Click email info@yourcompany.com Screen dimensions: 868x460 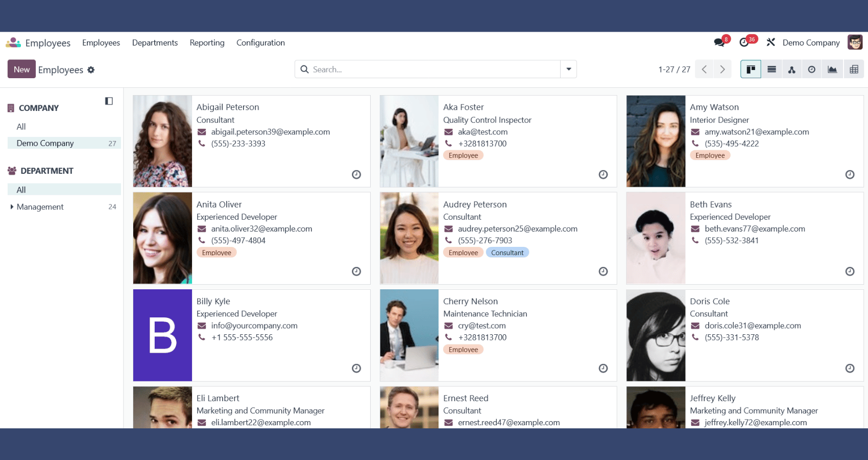(x=254, y=326)
